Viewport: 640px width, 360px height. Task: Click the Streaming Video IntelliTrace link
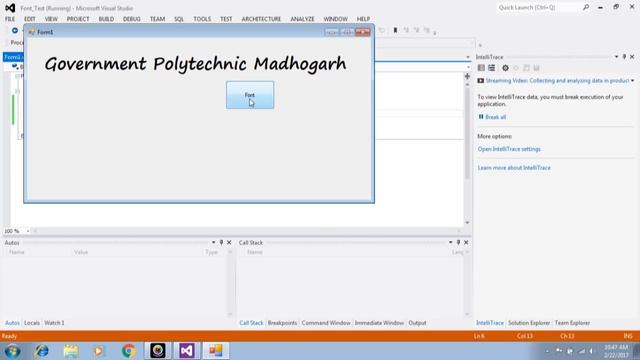pyautogui.click(x=557, y=81)
